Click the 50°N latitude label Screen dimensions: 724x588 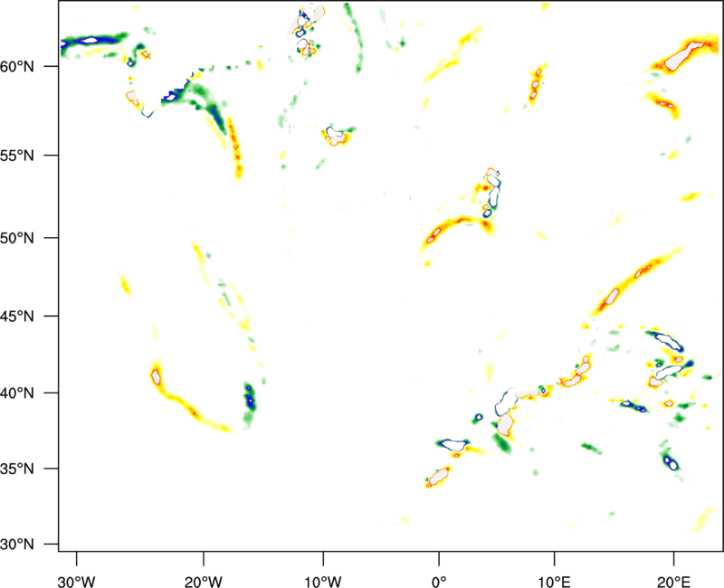coord(17,238)
